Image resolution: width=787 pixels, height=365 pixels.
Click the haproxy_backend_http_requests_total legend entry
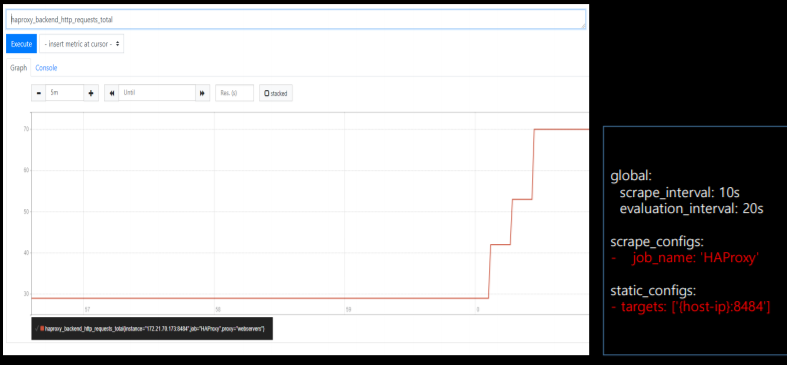(x=152, y=328)
